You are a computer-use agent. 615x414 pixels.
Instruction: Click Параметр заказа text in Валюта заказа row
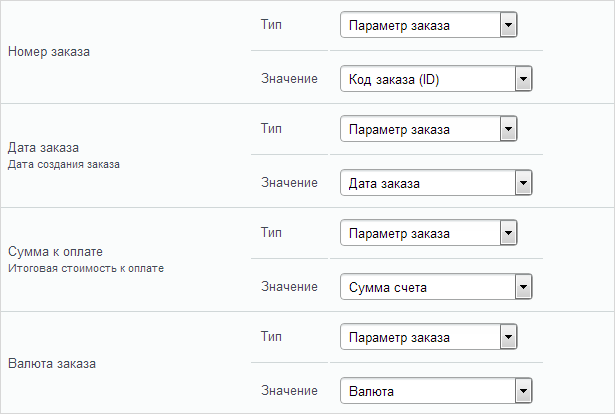tap(399, 338)
